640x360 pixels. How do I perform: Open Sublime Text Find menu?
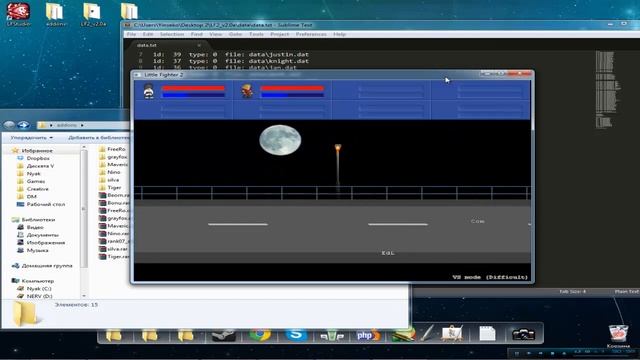click(x=197, y=34)
